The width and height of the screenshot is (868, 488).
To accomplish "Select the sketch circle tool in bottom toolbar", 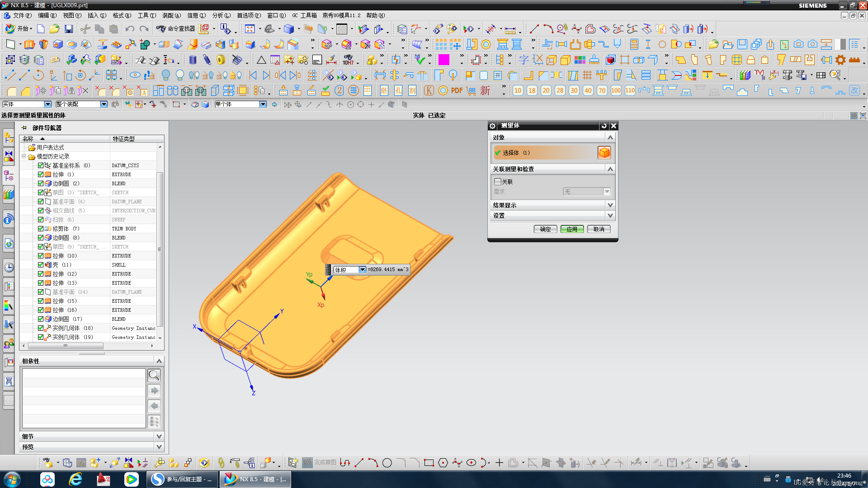I will point(387,463).
